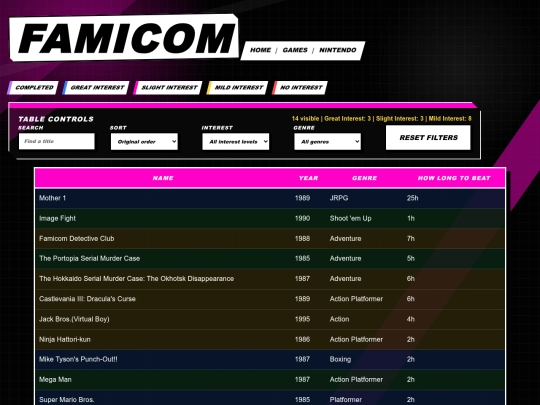Screen dimensions: 540x405
Task: Select Castlevania III: Dracula's Curse title
Action: 87,299
